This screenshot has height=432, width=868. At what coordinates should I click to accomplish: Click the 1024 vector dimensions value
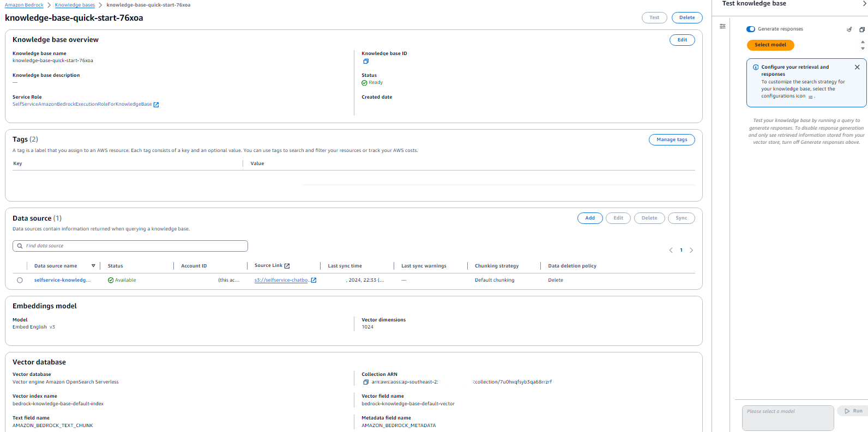[367, 327]
